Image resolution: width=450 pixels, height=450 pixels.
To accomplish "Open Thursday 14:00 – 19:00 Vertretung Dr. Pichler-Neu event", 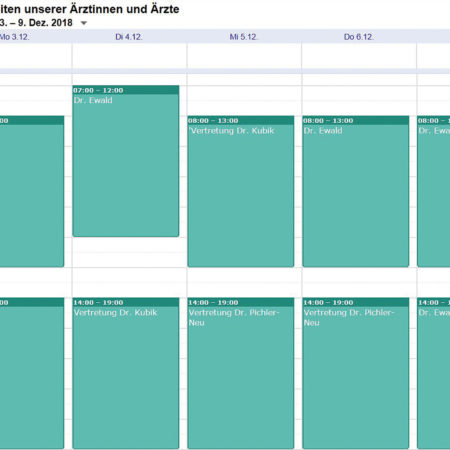I will coord(356,373).
